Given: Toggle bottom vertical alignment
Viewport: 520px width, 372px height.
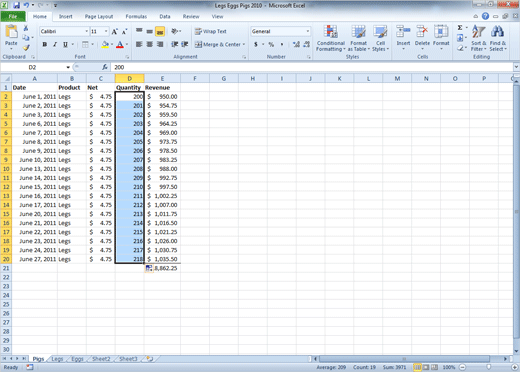Looking at the screenshot, I should 160,32.
